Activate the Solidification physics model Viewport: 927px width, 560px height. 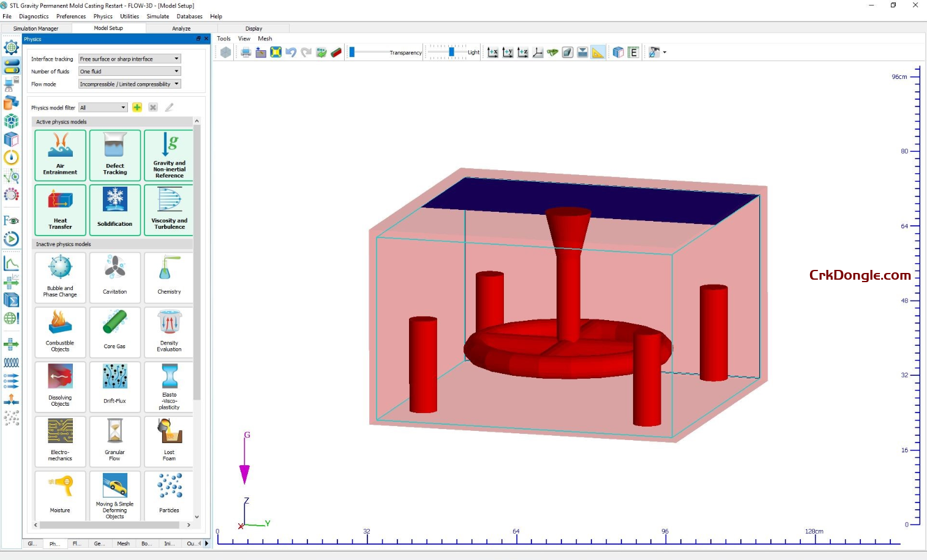pyautogui.click(x=114, y=210)
